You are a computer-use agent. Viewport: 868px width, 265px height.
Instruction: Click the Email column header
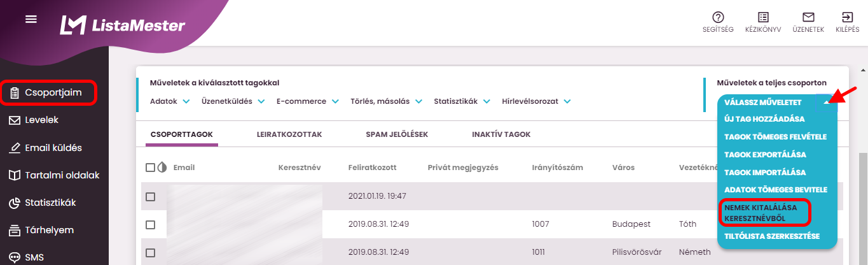pos(184,168)
